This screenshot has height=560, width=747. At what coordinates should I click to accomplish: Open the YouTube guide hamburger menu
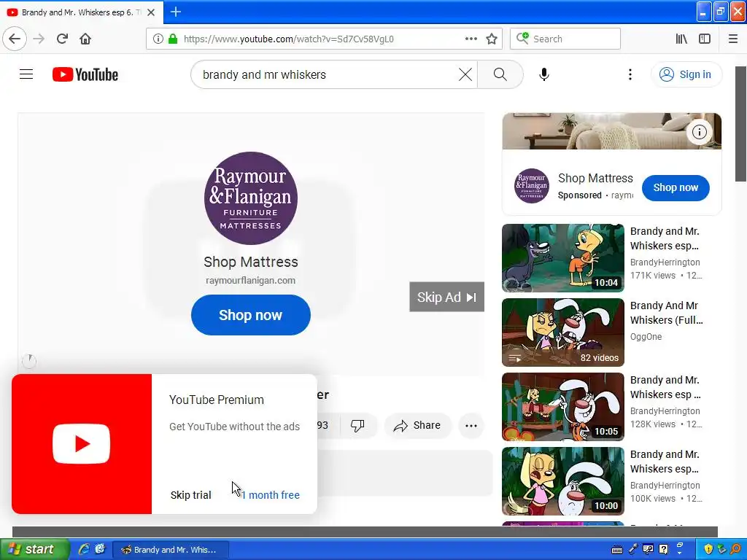coord(26,74)
